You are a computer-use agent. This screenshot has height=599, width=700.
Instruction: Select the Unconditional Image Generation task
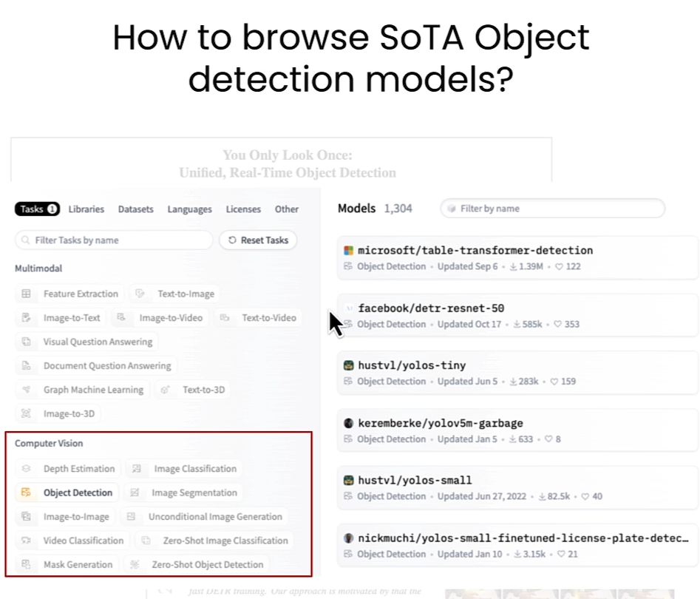pyautogui.click(x=205, y=517)
